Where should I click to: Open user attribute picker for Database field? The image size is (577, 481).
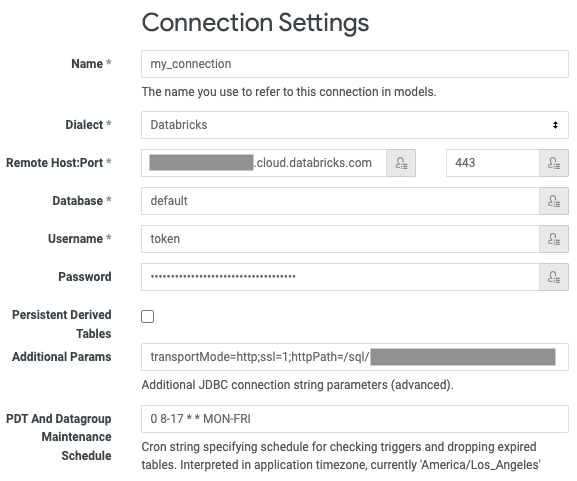point(554,201)
